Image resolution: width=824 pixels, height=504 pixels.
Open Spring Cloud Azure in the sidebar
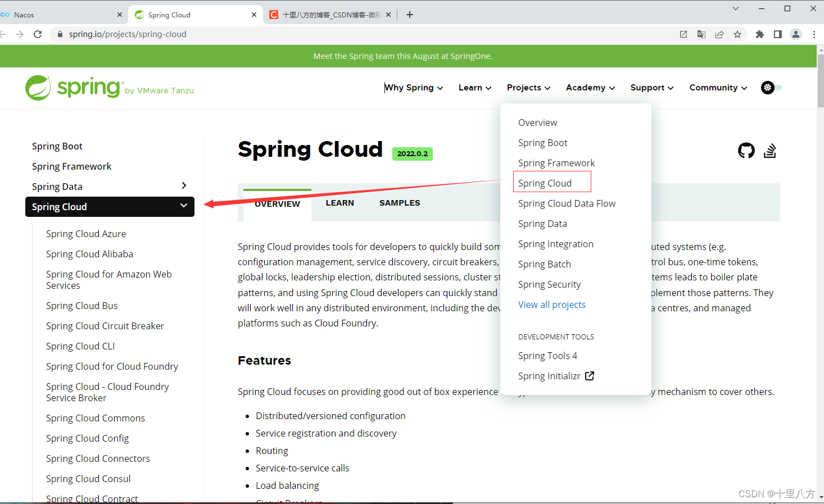(x=86, y=234)
